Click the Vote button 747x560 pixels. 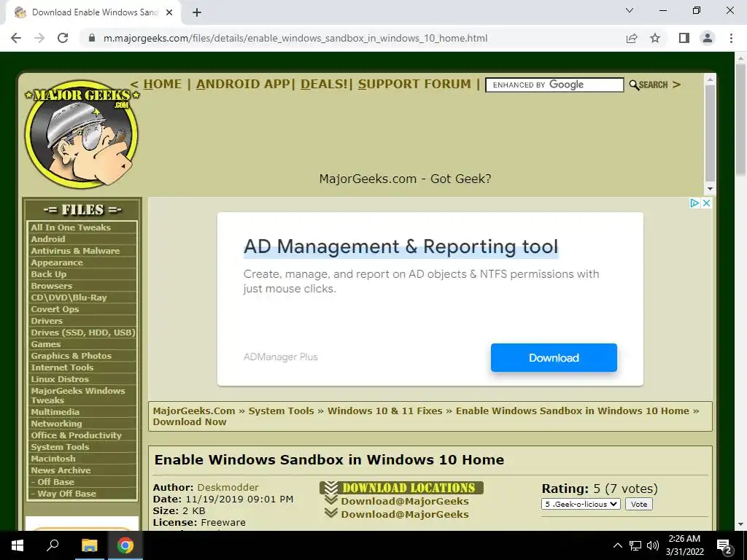click(639, 504)
